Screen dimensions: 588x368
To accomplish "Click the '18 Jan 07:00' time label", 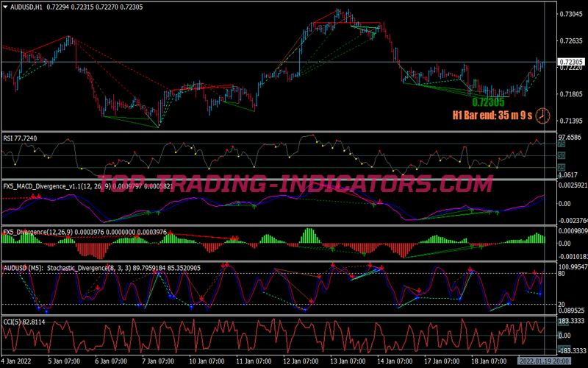I will pyautogui.click(x=489, y=361).
